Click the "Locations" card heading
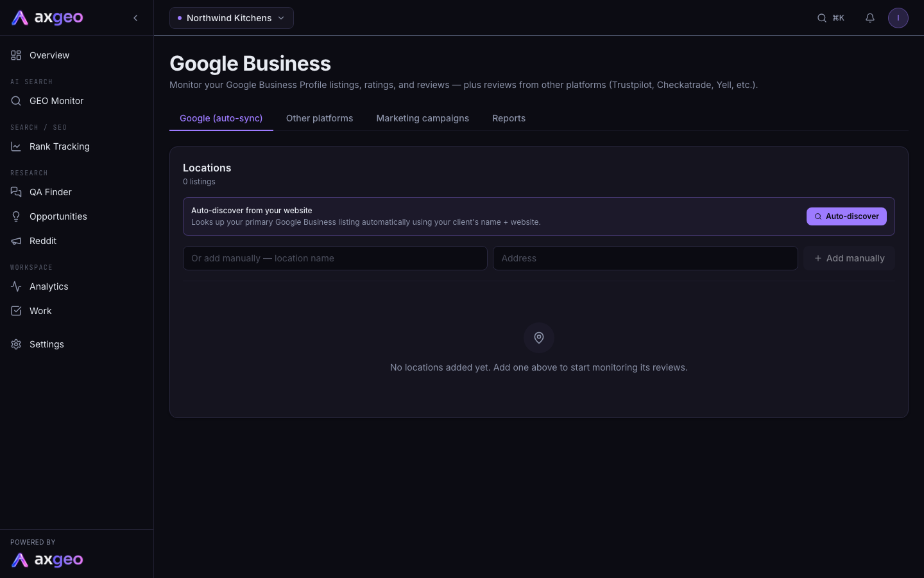924x578 pixels. pyautogui.click(x=207, y=168)
